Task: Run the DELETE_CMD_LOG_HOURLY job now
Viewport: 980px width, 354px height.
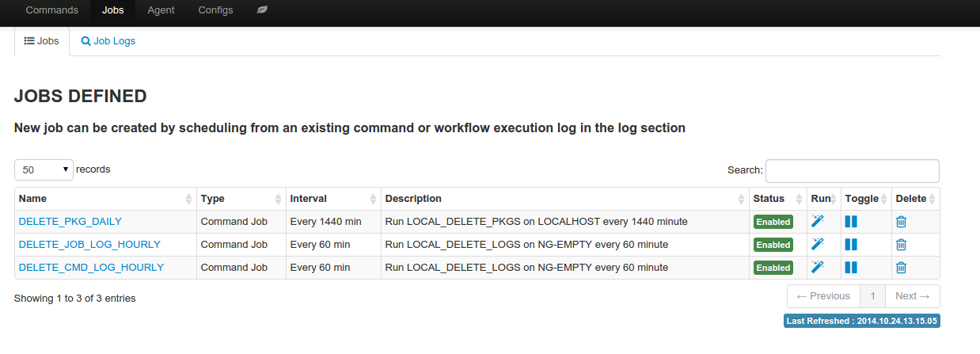Action: 818,268
